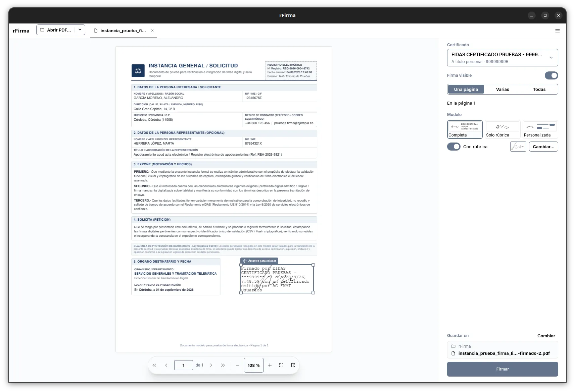575x392 pixels.
Task: Zoom in with plus icon
Action: tap(270, 365)
